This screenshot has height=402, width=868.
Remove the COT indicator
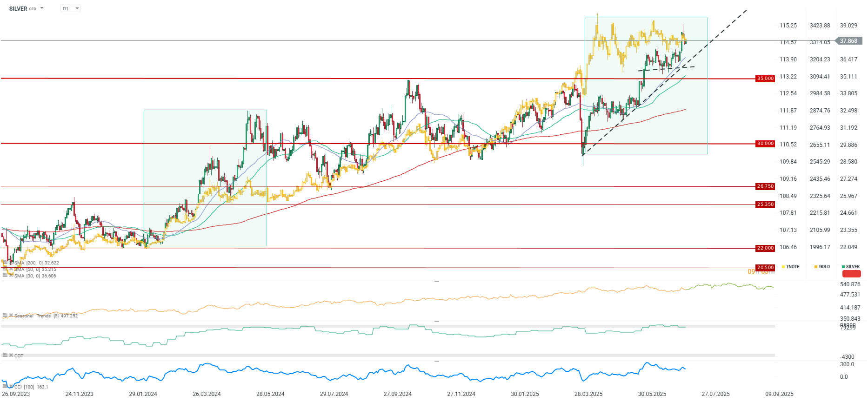click(x=11, y=356)
